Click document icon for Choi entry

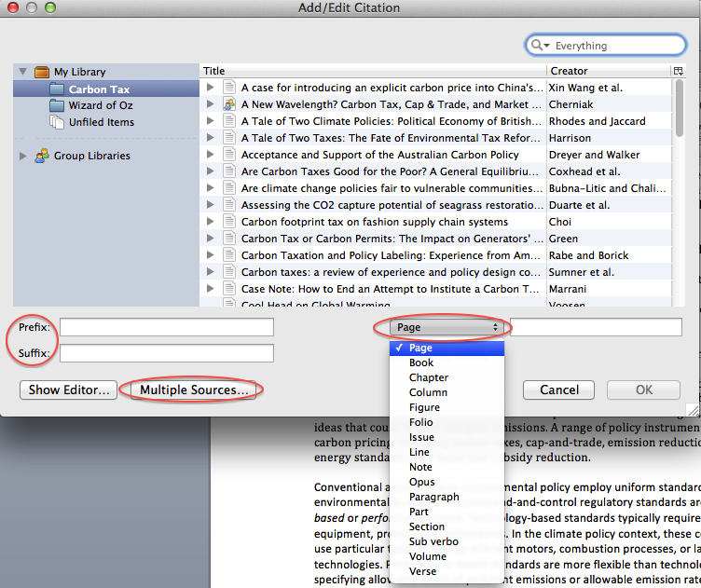coord(229,221)
